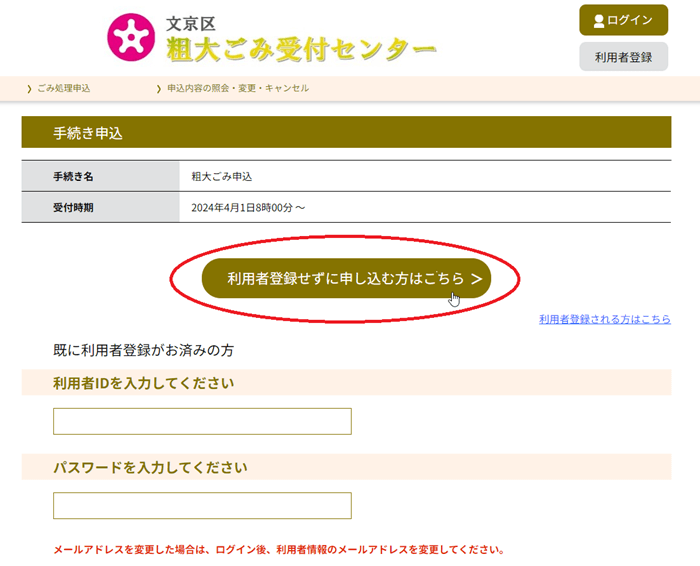Select the 粗大ごみ申込 procedure name text
700x566 pixels.
(222, 176)
